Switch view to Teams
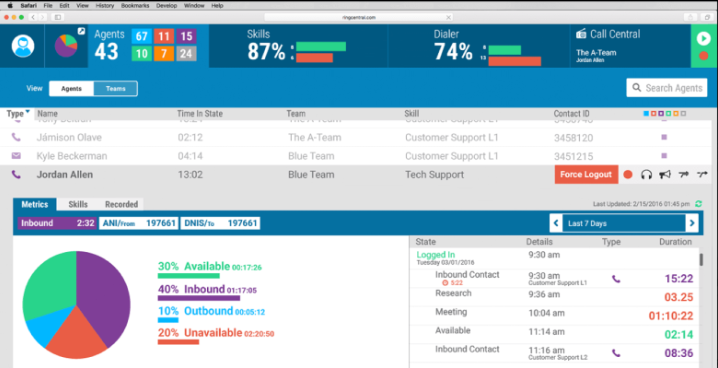718x368 pixels. (x=115, y=89)
